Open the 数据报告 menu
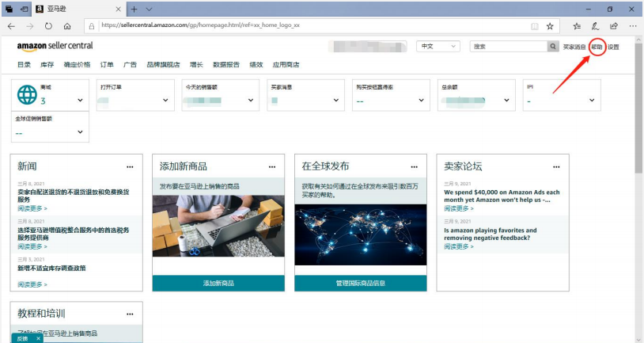This screenshot has height=343, width=644. [x=226, y=65]
